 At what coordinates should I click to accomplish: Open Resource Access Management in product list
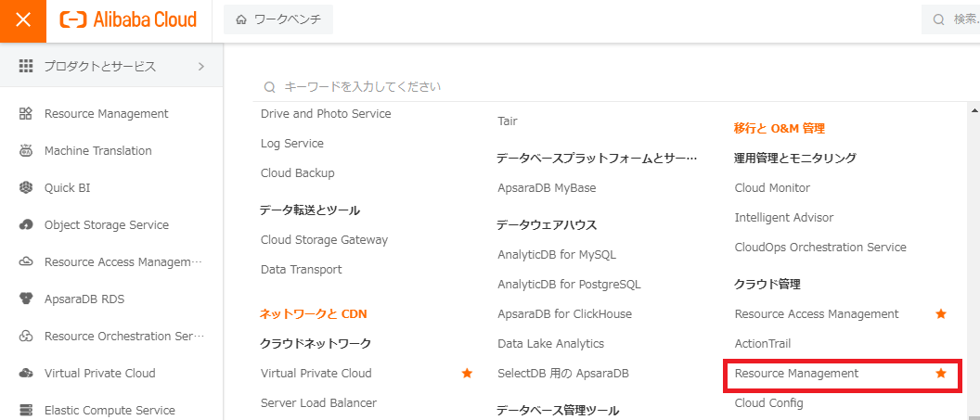[817, 314]
